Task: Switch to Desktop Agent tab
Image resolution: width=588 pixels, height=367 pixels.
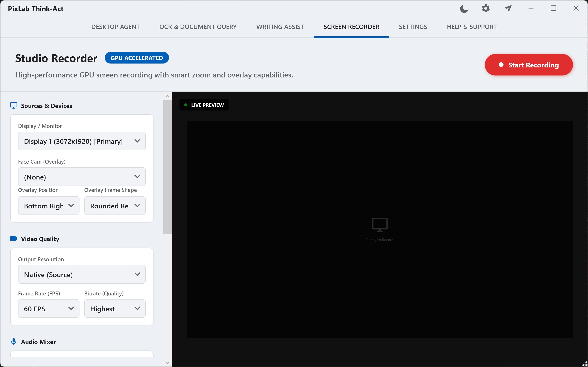Action: click(x=115, y=27)
